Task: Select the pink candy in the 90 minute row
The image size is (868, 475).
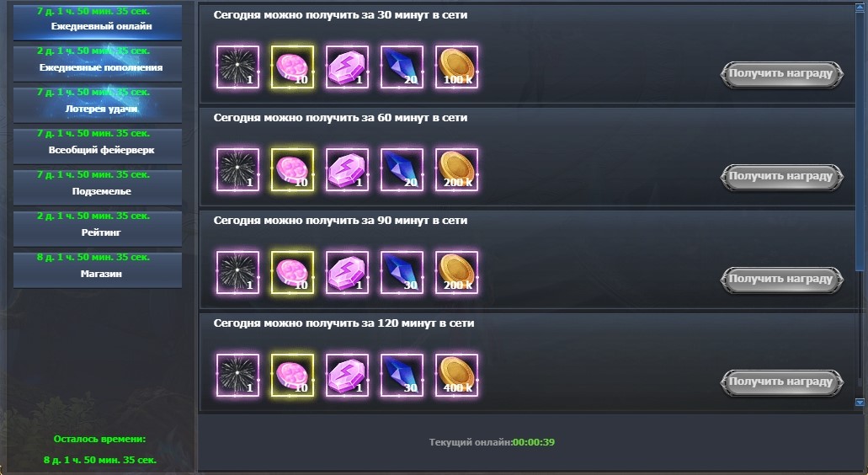Action: click(292, 273)
